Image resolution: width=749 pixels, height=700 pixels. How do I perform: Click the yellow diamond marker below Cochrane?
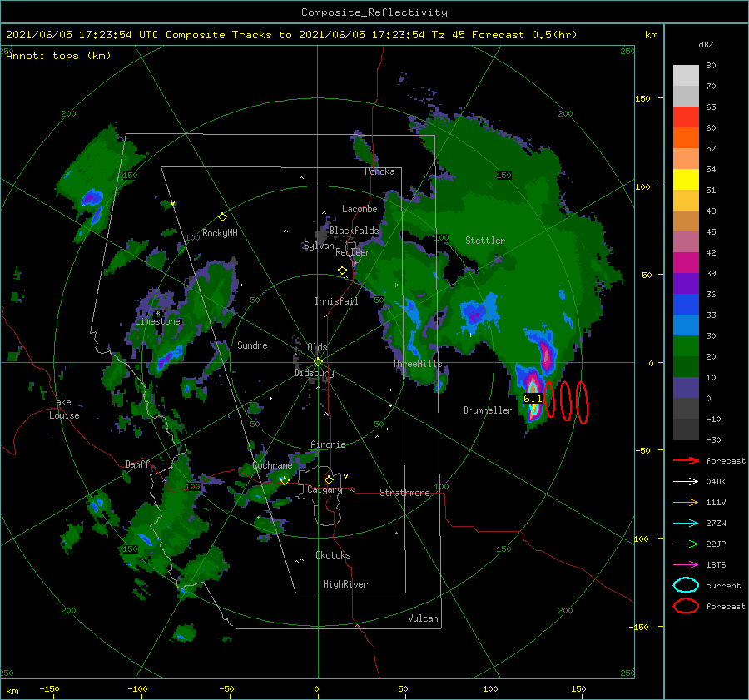(285, 480)
